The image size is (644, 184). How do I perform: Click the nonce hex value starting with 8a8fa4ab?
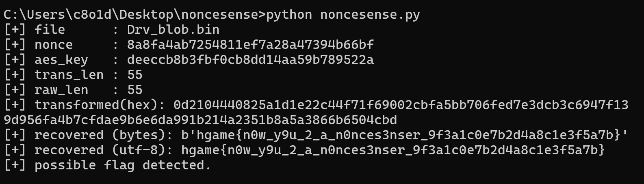[x=250, y=45]
